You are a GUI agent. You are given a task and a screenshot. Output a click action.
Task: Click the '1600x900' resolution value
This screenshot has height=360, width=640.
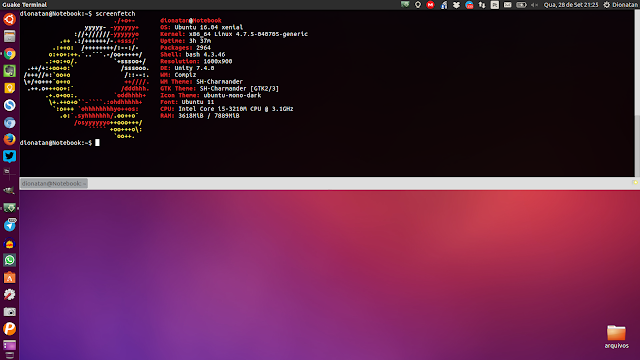click(218, 62)
